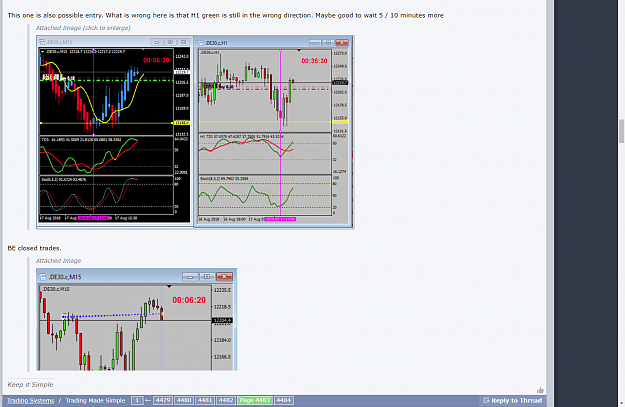Image resolution: width=625 pixels, height=407 pixels.
Task: Click the 'Attached Image (click to enlarge)' caption
Action: click(x=83, y=28)
